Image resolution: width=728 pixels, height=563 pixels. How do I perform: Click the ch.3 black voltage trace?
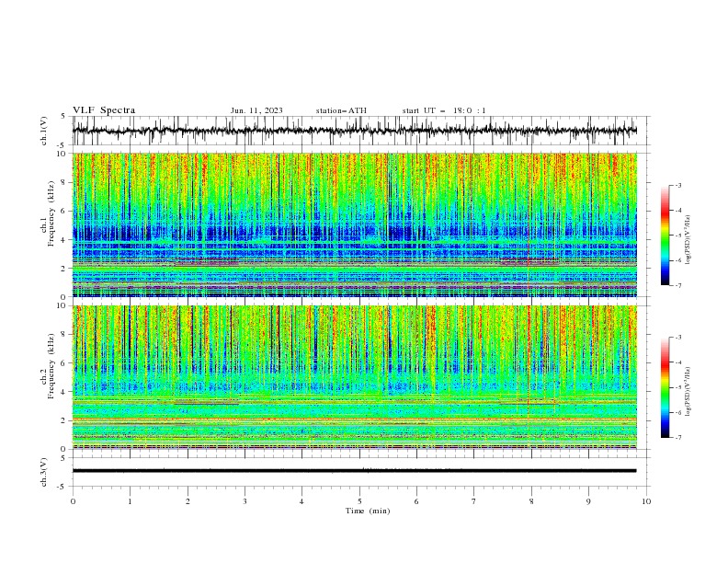(355, 471)
